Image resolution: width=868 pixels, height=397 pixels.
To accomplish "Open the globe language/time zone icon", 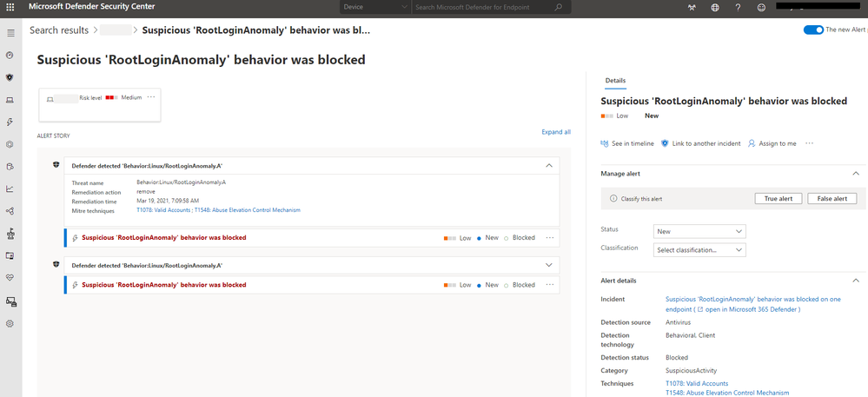I will [715, 8].
